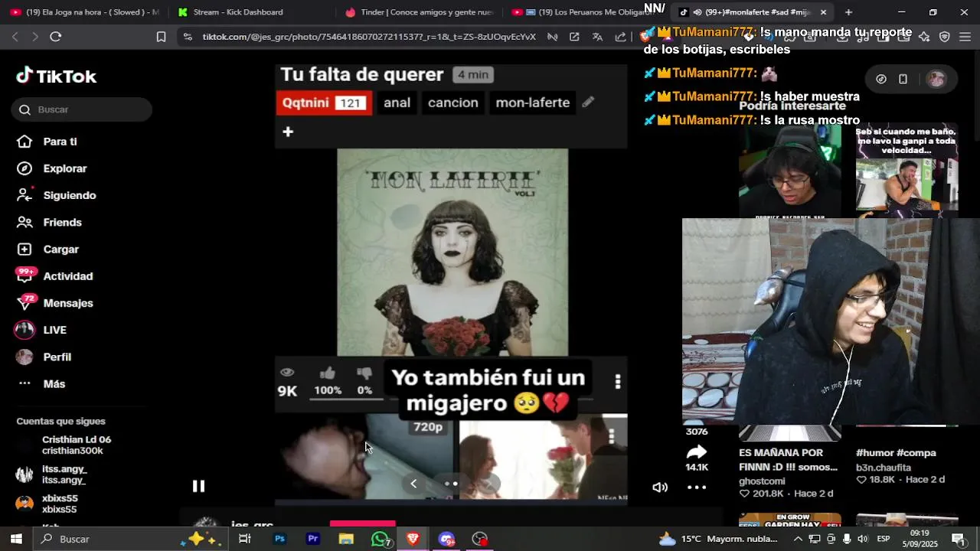Open ESP language selector in taskbar

[x=884, y=539]
